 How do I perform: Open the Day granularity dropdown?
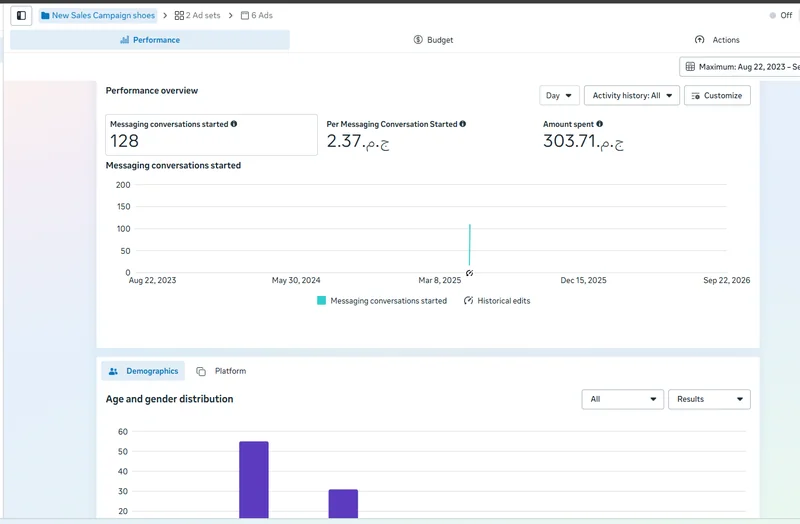[559, 95]
